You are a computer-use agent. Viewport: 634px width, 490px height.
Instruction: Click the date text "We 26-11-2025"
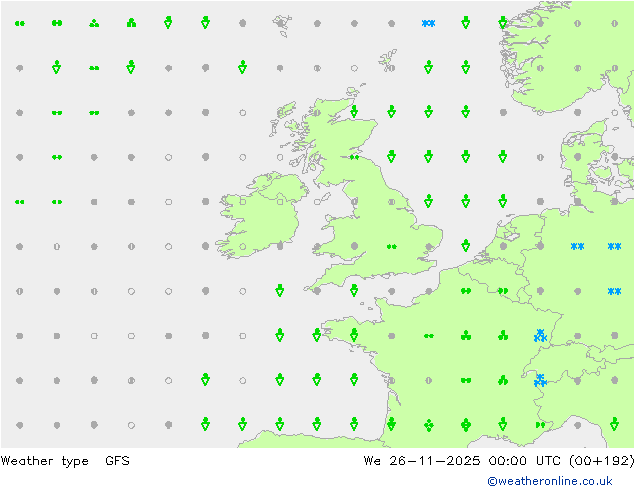point(422,460)
